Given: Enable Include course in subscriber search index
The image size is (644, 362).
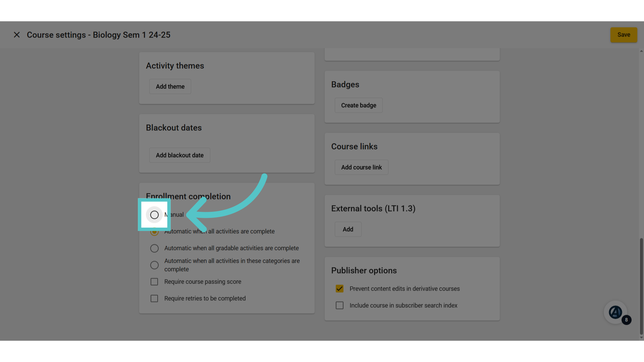Looking at the screenshot, I should pos(339,305).
